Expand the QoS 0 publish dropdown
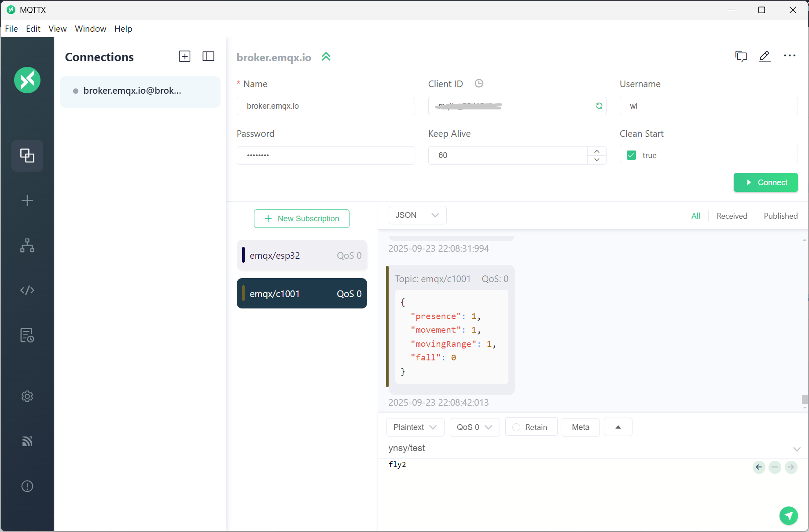Image resolution: width=809 pixels, height=532 pixels. click(x=474, y=427)
